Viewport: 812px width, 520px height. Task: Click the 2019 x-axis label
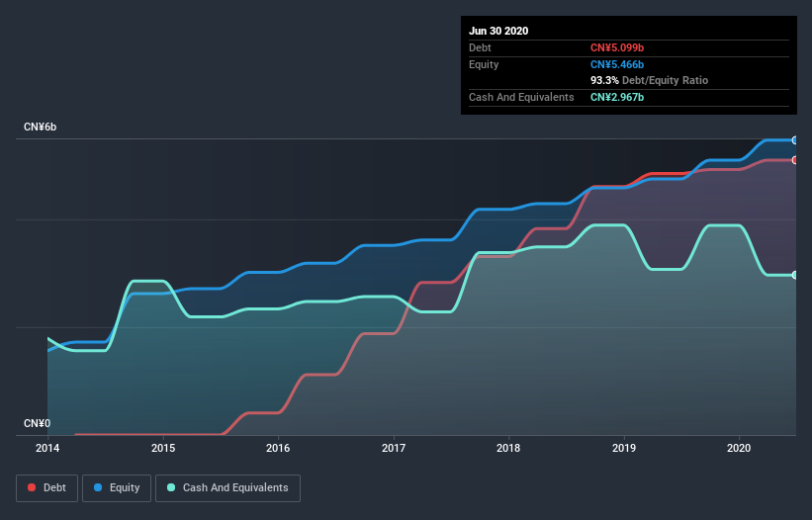click(x=624, y=448)
